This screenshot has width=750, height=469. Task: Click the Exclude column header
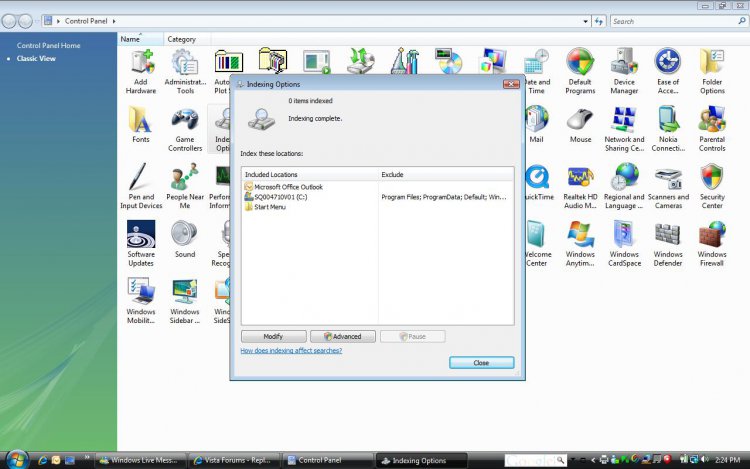[446, 175]
